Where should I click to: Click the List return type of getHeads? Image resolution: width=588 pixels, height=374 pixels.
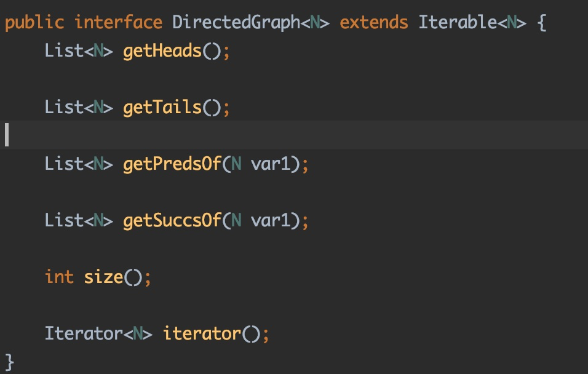click(x=63, y=50)
